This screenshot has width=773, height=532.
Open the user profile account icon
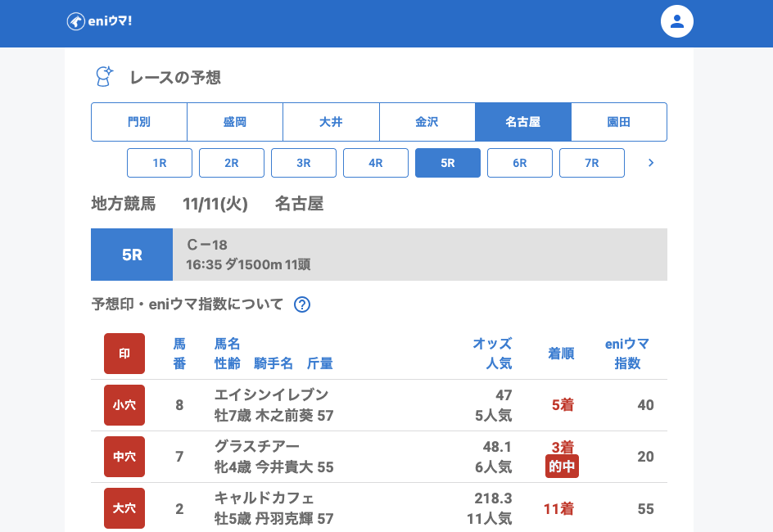coord(676,21)
